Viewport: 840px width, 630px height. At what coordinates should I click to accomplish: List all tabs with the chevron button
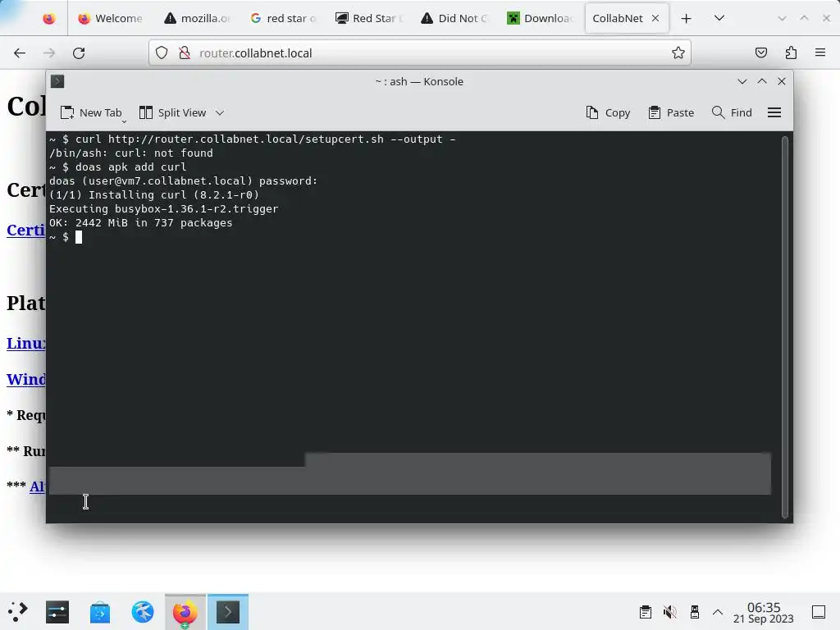pos(719,18)
